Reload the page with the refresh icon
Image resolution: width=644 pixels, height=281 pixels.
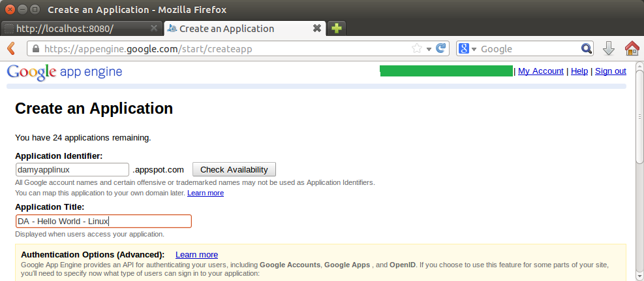[441, 48]
